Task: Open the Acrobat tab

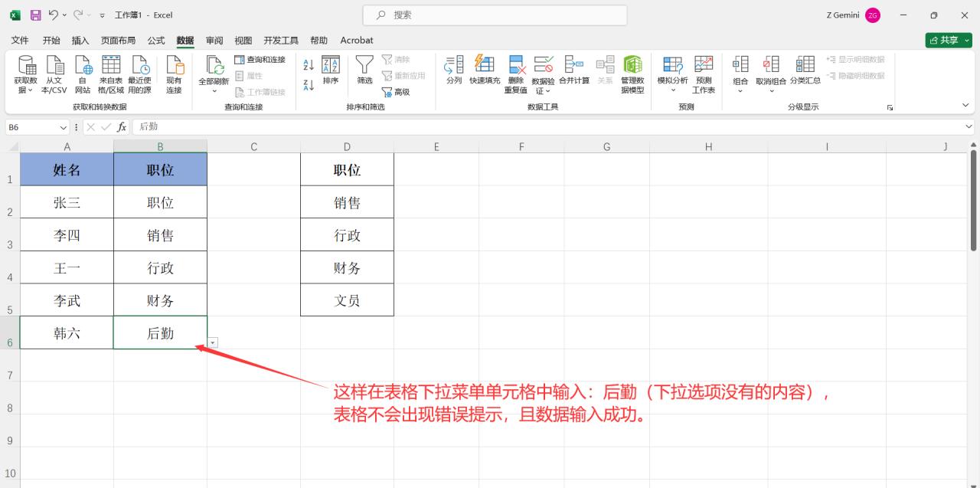Action: tap(357, 41)
